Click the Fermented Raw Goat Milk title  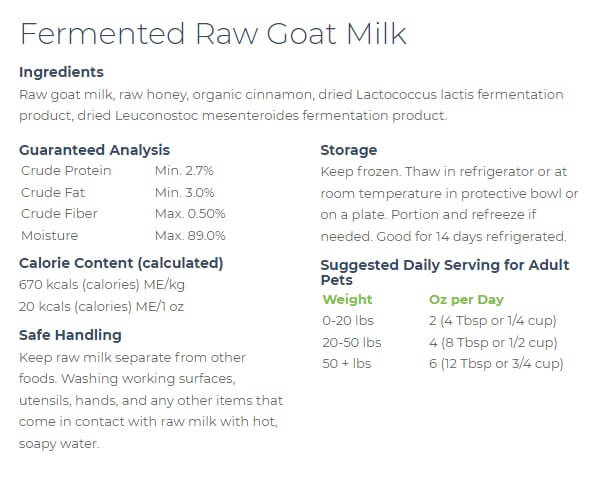pos(213,34)
